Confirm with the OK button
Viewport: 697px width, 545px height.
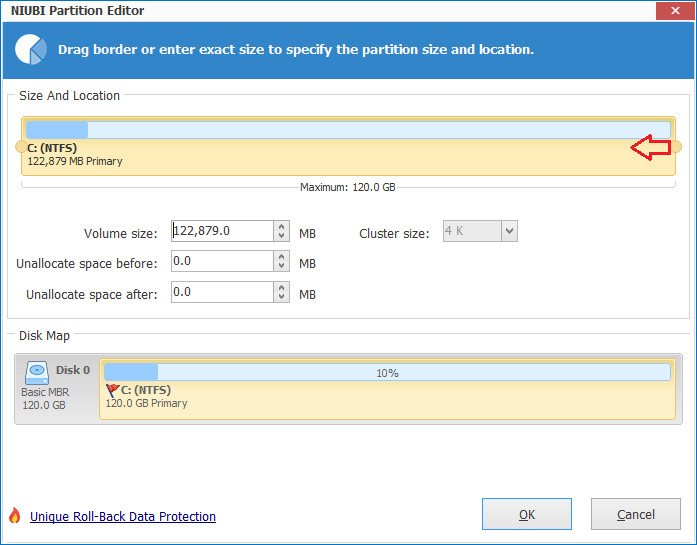coord(527,514)
